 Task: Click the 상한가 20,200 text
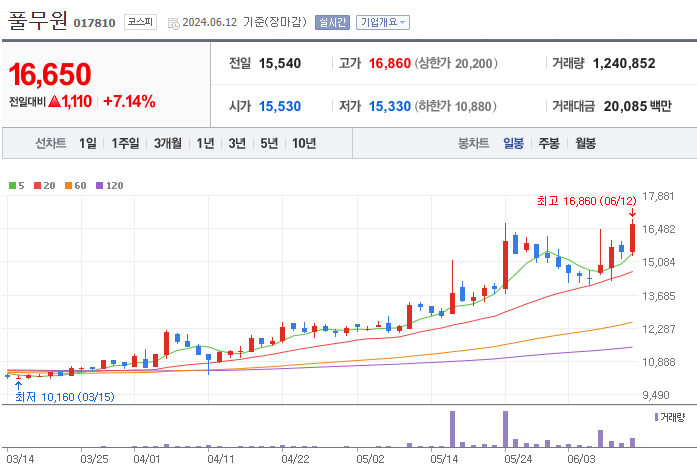point(456,63)
